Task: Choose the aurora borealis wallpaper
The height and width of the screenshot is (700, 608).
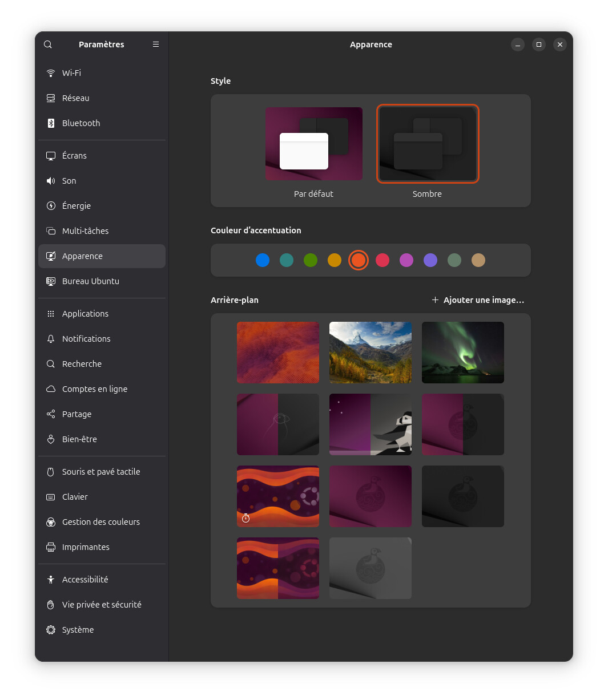Action: (462, 353)
